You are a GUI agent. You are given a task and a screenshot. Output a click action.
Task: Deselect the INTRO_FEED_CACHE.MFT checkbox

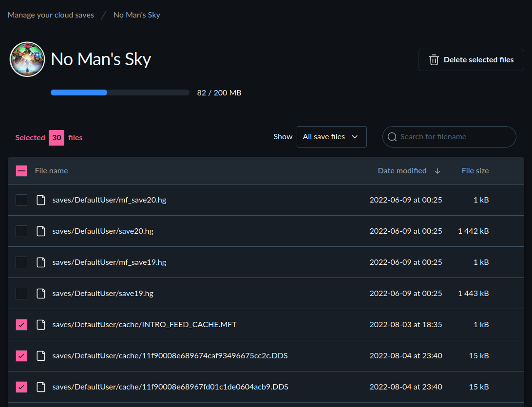point(21,324)
